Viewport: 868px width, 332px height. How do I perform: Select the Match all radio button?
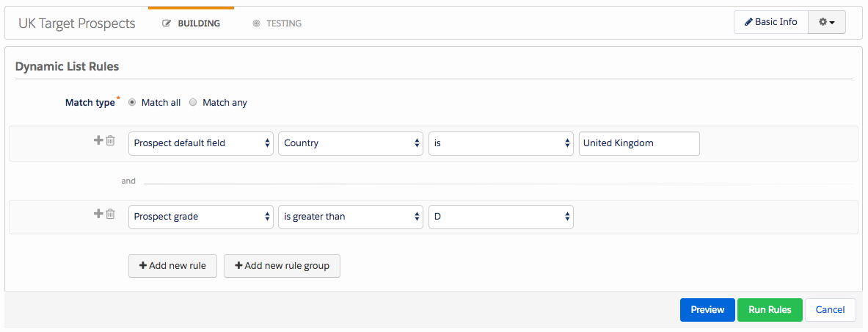pos(132,103)
